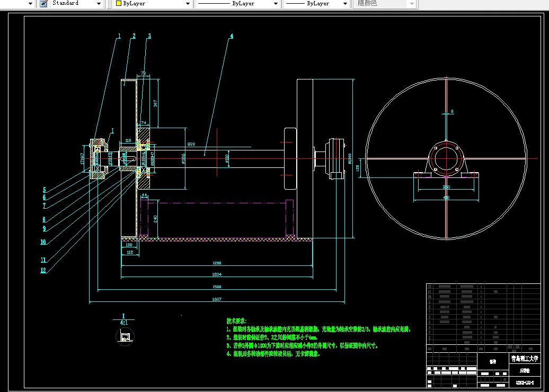Select part balloon number 1 label
Viewport: 549px width, 392px height.
[x=119, y=36]
